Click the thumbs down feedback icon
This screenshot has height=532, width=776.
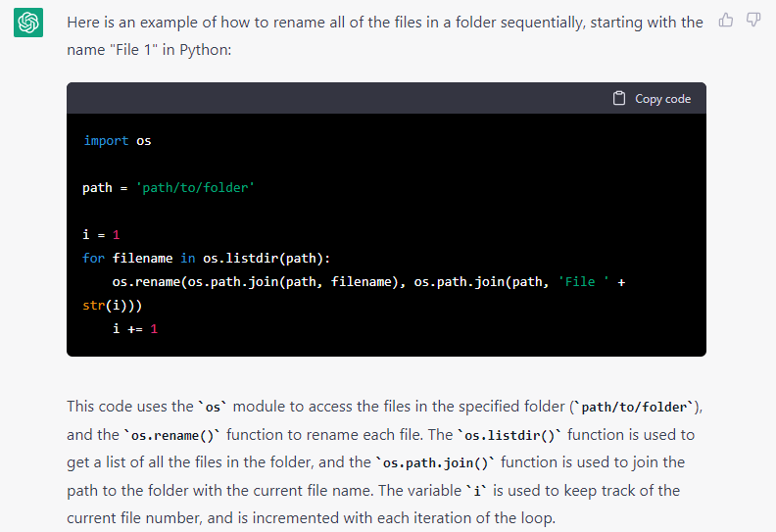coord(753,21)
